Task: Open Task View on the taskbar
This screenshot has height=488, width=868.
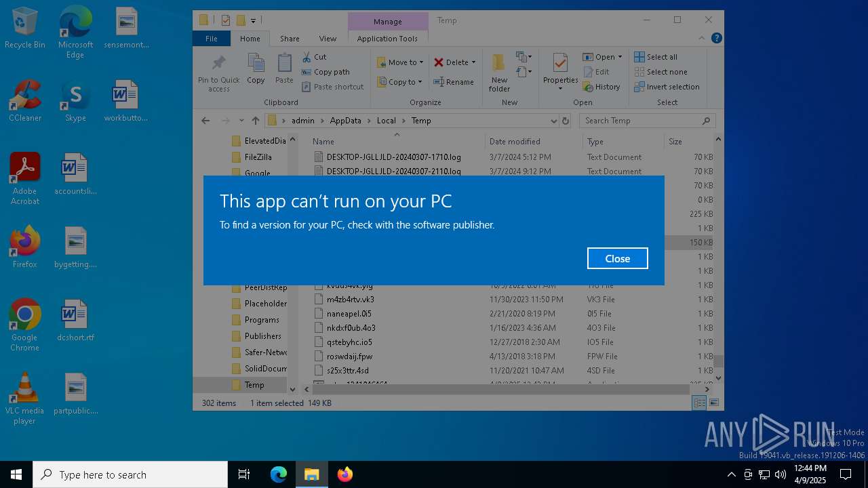Action: [244, 474]
